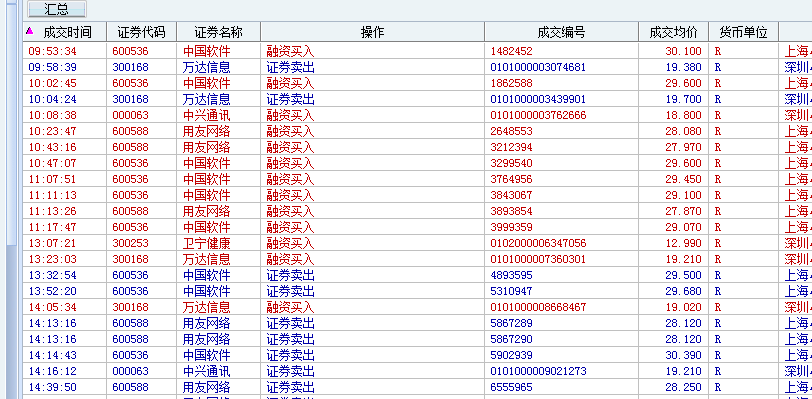The image size is (812, 399).
Task: Click the 汇总 button
Action: click(56, 9)
